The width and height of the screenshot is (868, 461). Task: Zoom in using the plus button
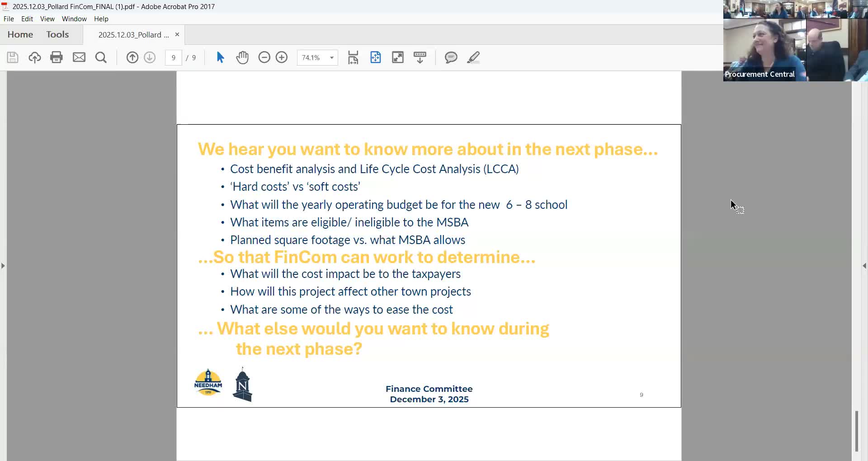click(x=282, y=57)
